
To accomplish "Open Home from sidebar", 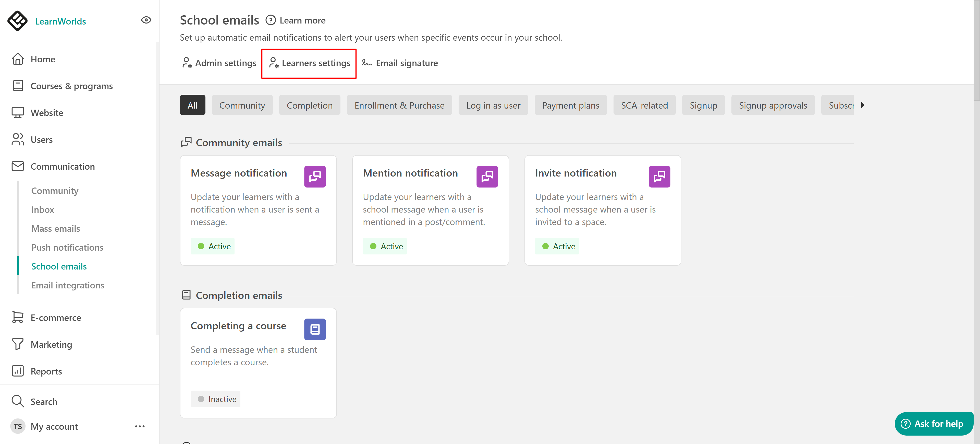I will click(x=43, y=59).
